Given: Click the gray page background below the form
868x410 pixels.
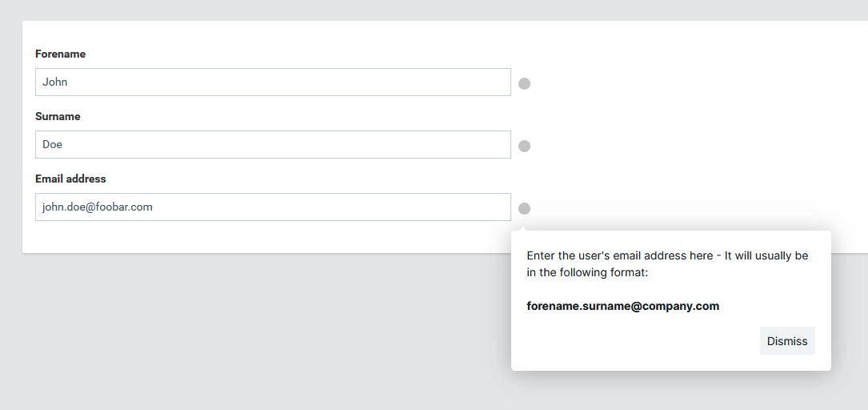Looking at the screenshot, I should click(x=240, y=336).
